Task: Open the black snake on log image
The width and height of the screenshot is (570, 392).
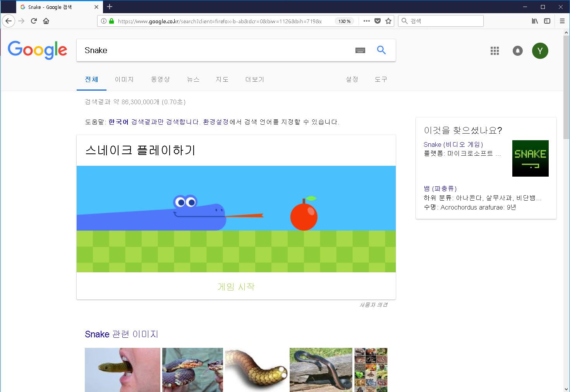Action: (x=321, y=370)
